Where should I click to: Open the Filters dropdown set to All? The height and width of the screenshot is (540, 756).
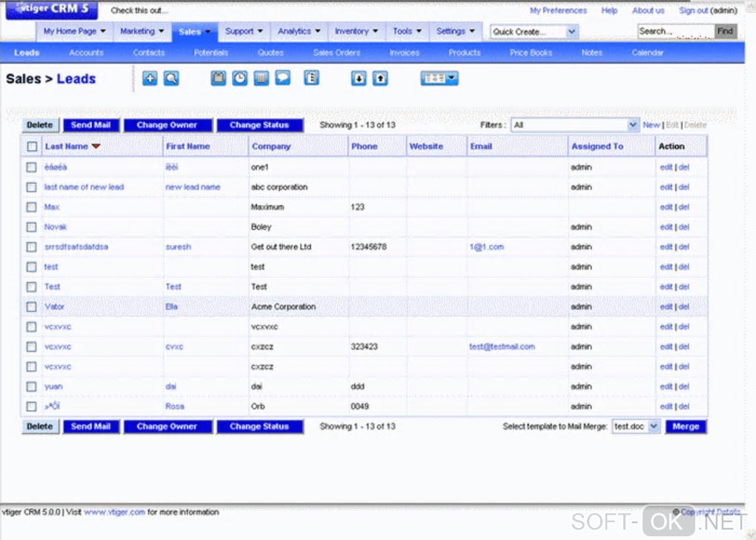click(574, 125)
